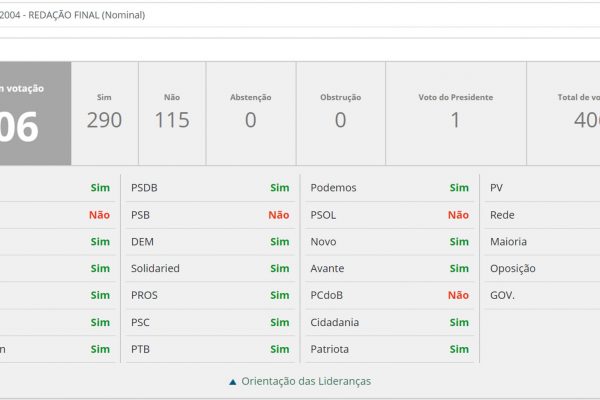This screenshot has height=400, width=600.
Task: Click the REDAÇÃO FINAL (Nominal) title bar
Action: pyautogui.click(x=300, y=14)
